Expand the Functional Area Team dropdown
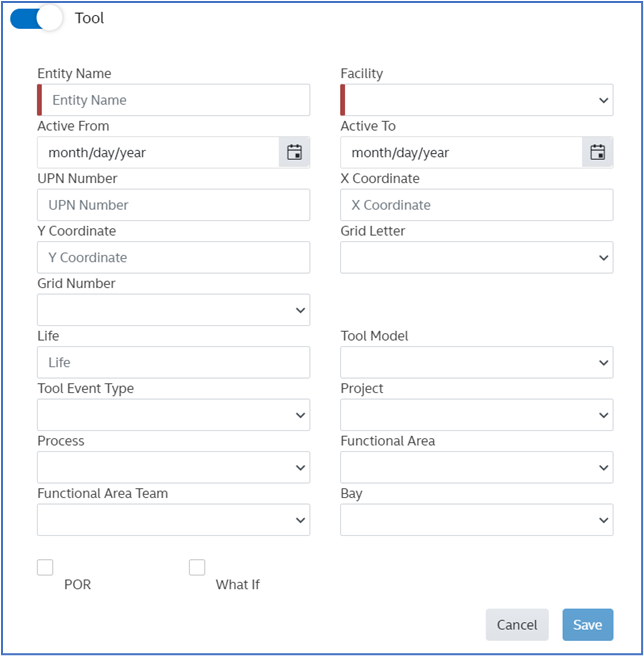This screenshot has width=644, height=656. [173, 519]
